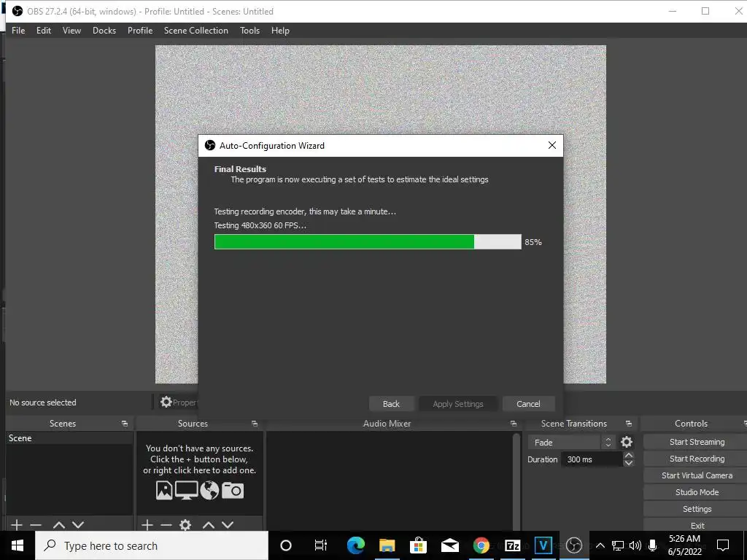The width and height of the screenshot is (747, 560).
Task: Add a new scene with plus icon
Action: [x=17, y=525]
